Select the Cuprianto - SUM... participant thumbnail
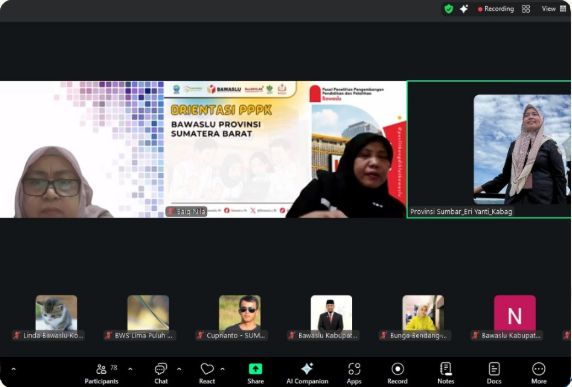The height and width of the screenshot is (387, 572). tap(240, 313)
